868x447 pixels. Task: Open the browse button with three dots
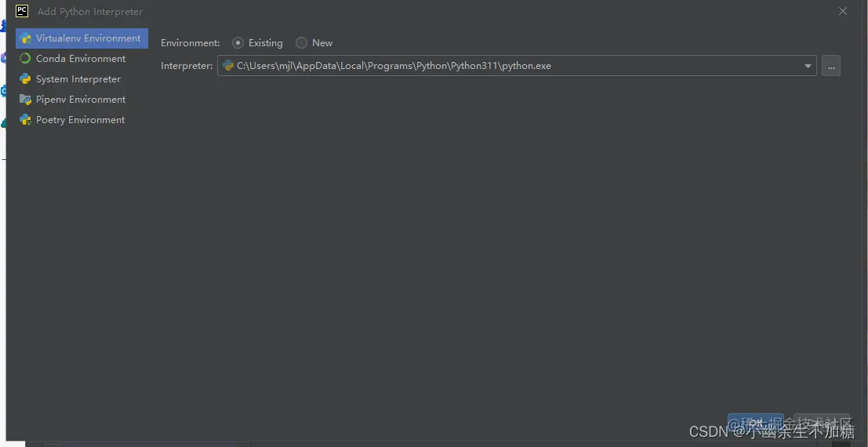coord(831,65)
